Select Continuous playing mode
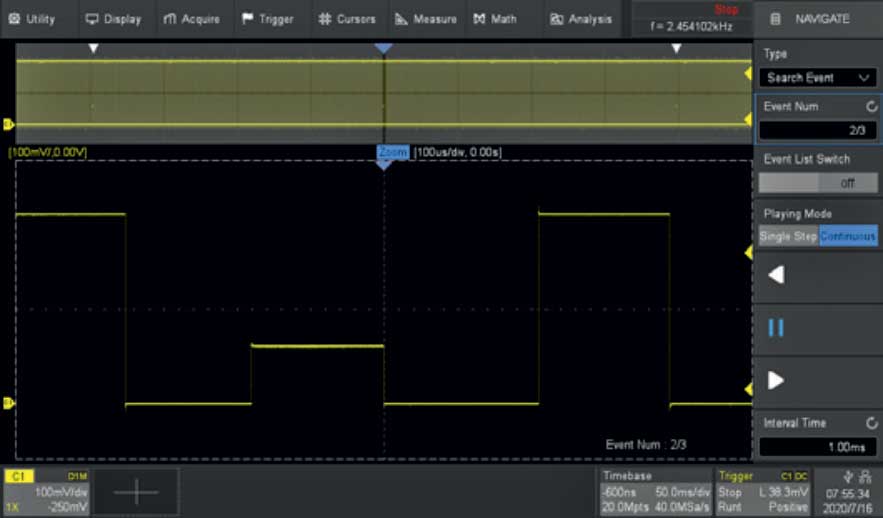883x518 pixels. pos(848,237)
